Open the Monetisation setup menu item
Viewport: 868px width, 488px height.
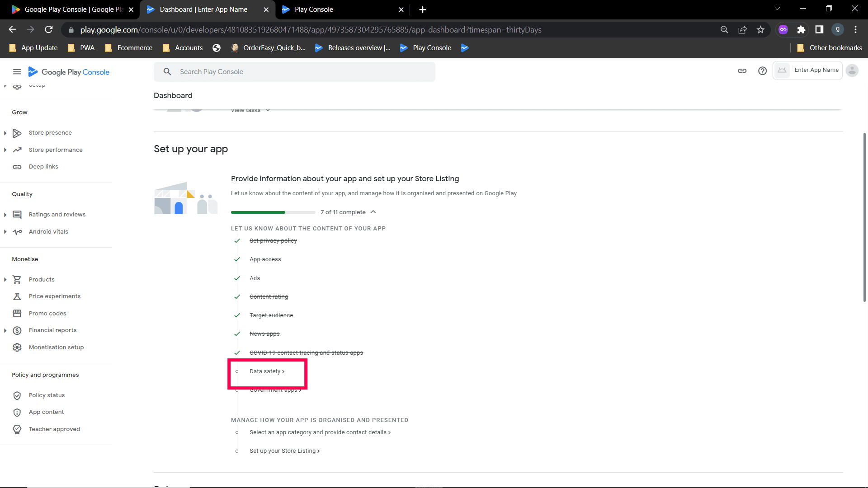[x=56, y=347]
